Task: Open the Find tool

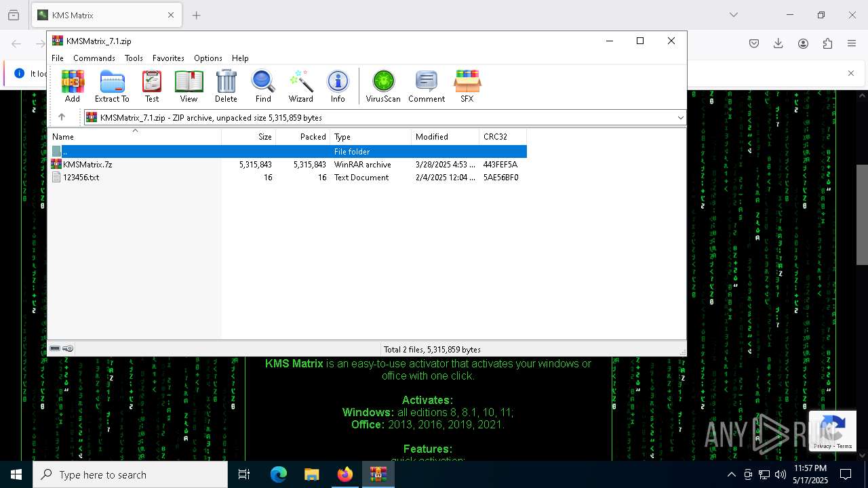Action: tap(263, 86)
